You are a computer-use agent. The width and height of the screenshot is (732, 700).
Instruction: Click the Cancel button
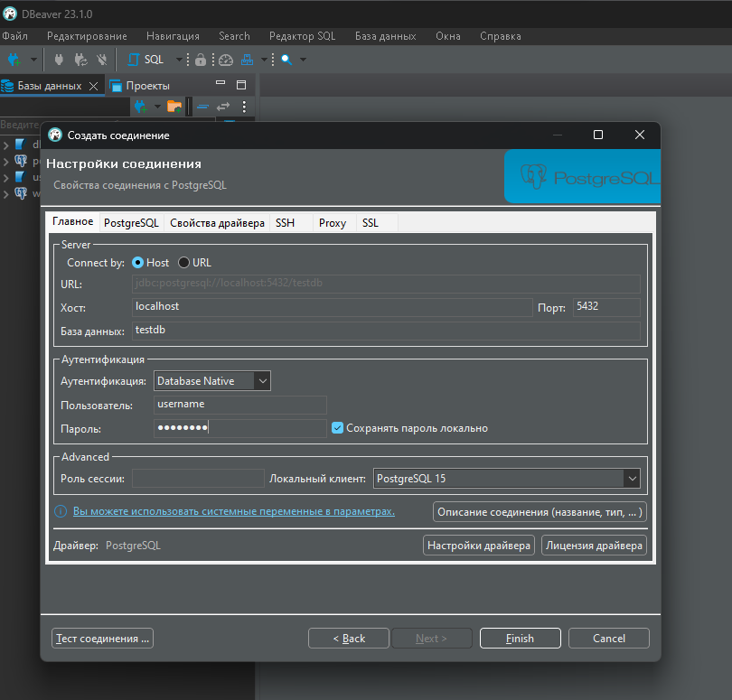609,638
